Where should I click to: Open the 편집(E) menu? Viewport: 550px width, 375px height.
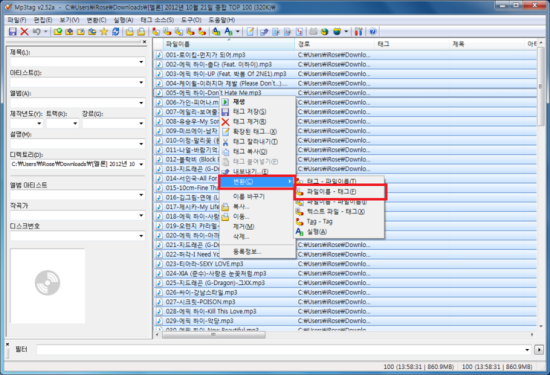43,20
